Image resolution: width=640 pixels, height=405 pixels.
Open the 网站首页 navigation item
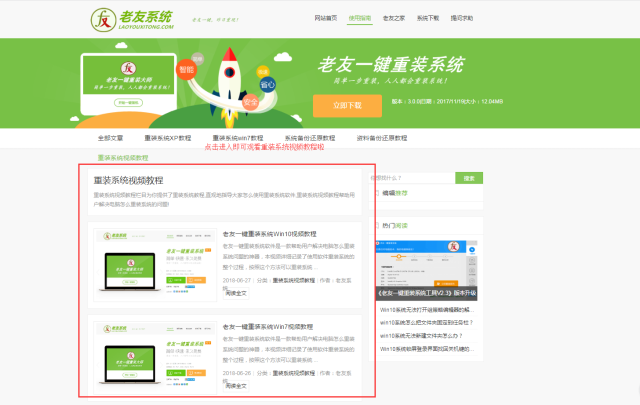pos(326,18)
